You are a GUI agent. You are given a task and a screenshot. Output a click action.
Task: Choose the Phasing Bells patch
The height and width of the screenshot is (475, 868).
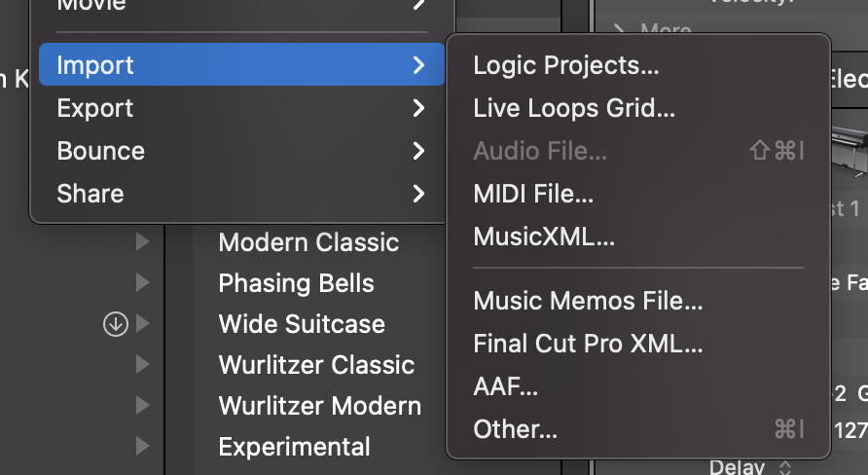(296, 283)
